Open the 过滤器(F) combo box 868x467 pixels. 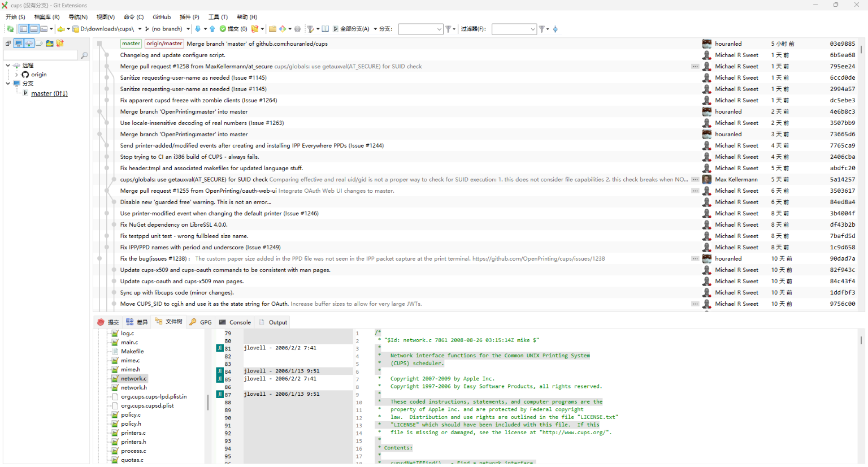click(x=514, y=29)
